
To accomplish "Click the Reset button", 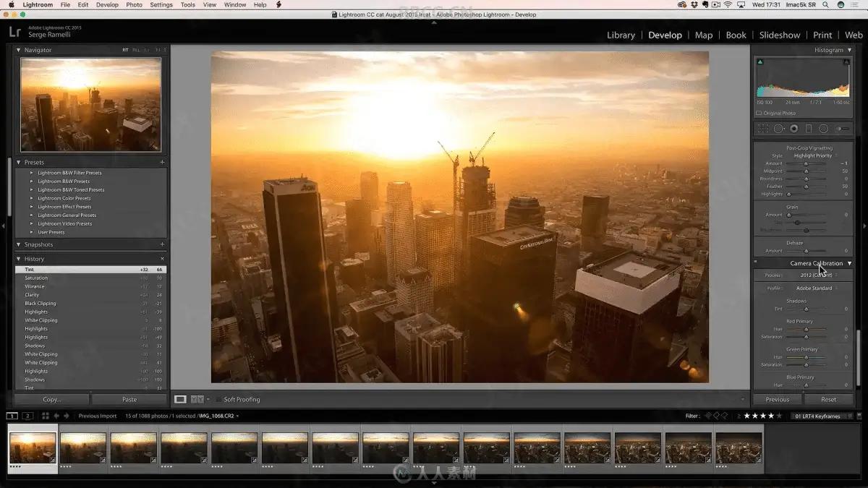I will [828, 399].
